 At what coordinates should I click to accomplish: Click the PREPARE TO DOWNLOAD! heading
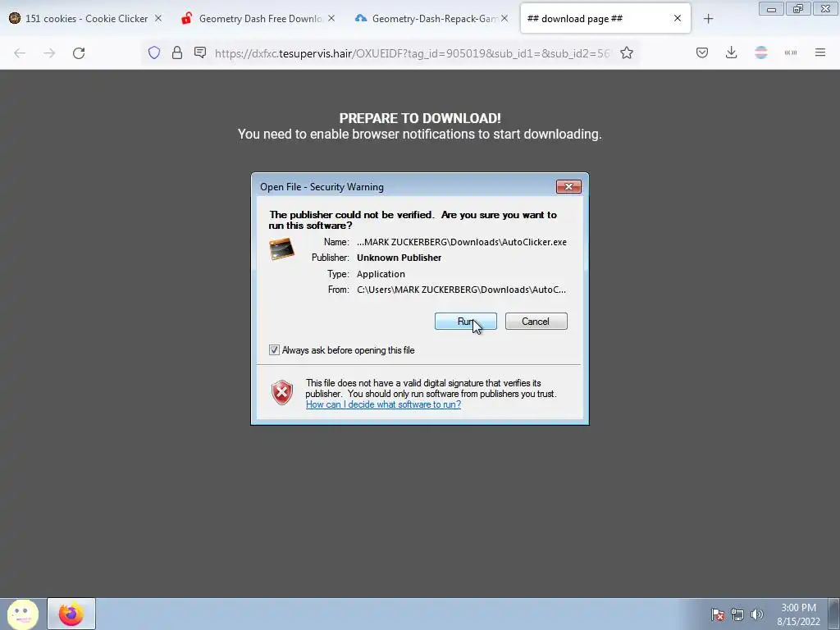tap(420, 118)
